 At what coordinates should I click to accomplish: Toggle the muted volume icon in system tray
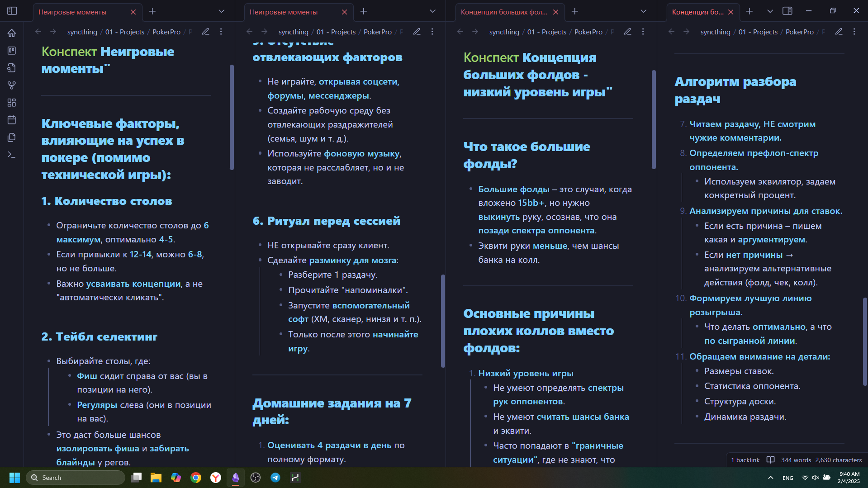click(816, 478)
